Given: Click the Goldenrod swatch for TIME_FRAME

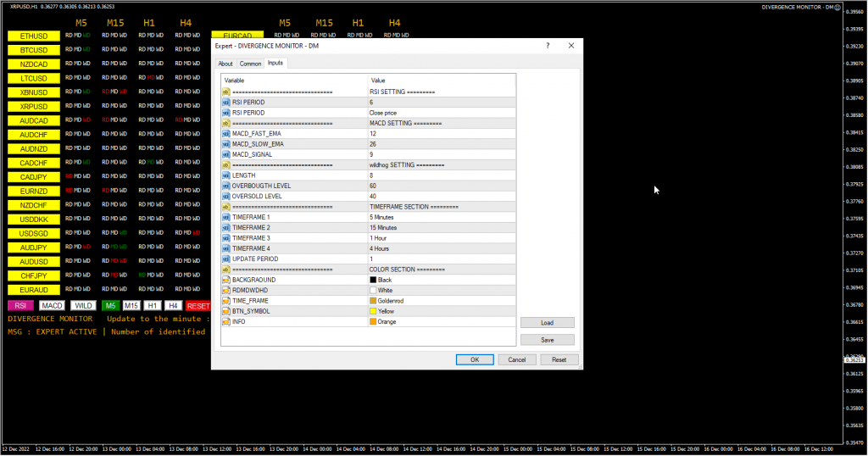Looking at the screenshot, I should pos(373,301).
